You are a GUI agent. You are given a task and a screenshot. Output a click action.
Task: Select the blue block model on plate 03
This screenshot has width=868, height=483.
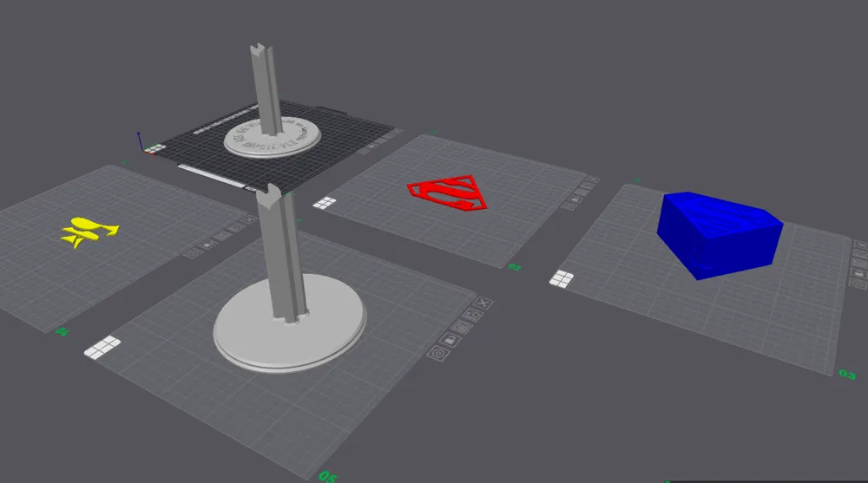click(x=720, y=235)
